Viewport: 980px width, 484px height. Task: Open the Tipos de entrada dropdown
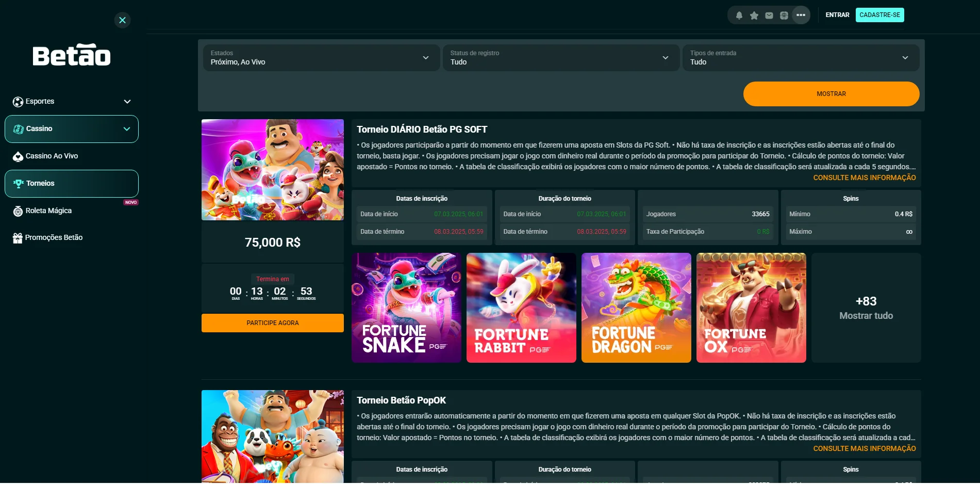click(800, 58)
